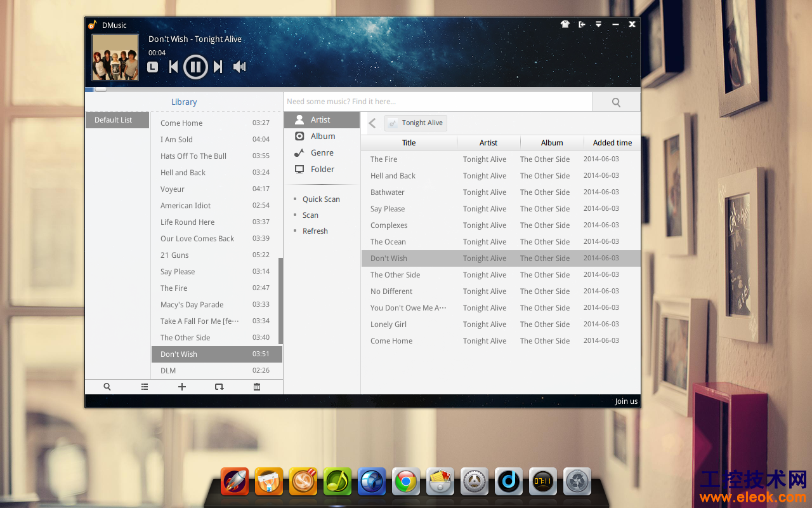Toggle the lyrics L button
812x508 pixels.
click(x=153, y=67)
